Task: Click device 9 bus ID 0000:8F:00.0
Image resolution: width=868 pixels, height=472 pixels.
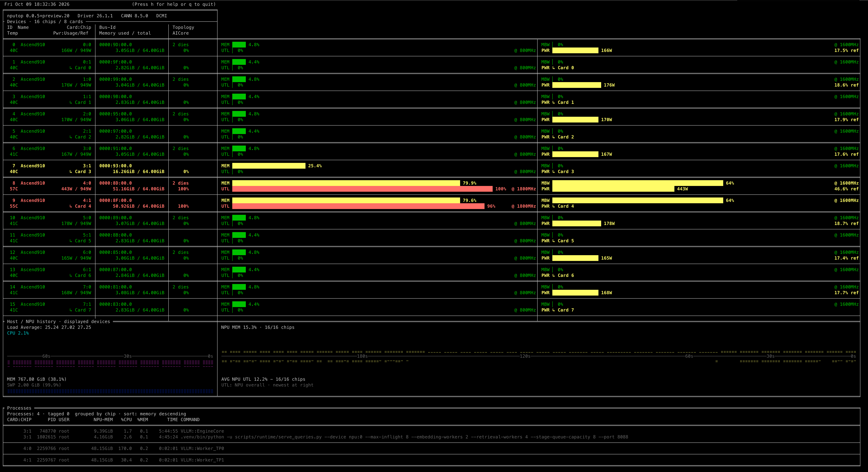Action: click(116, 201)
